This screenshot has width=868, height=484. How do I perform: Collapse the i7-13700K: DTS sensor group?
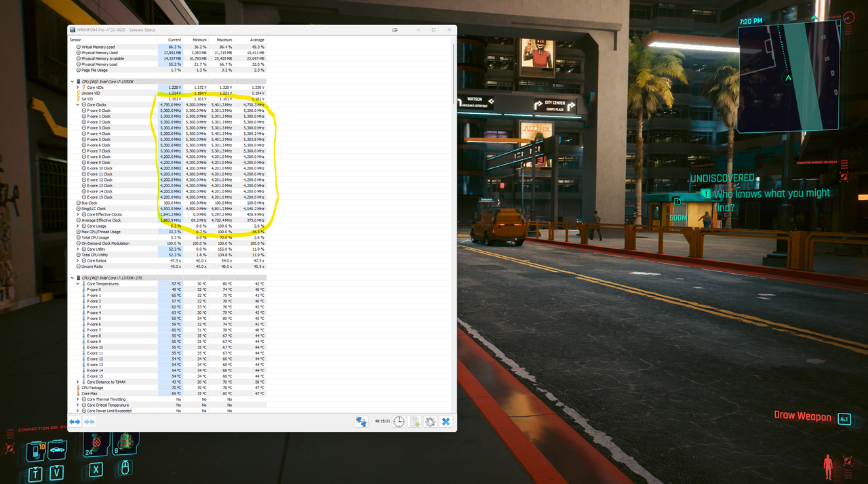tap(73, 278)
